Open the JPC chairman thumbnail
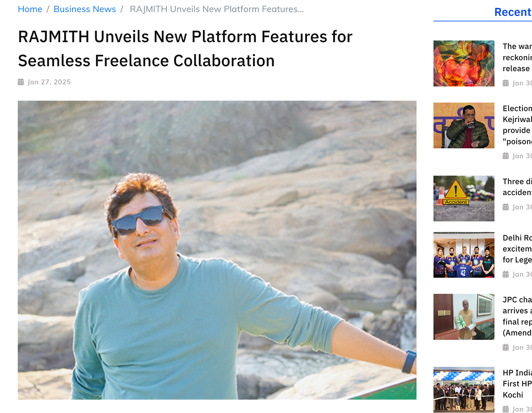This screenshot has height=413, width=532. click(464, 317)
